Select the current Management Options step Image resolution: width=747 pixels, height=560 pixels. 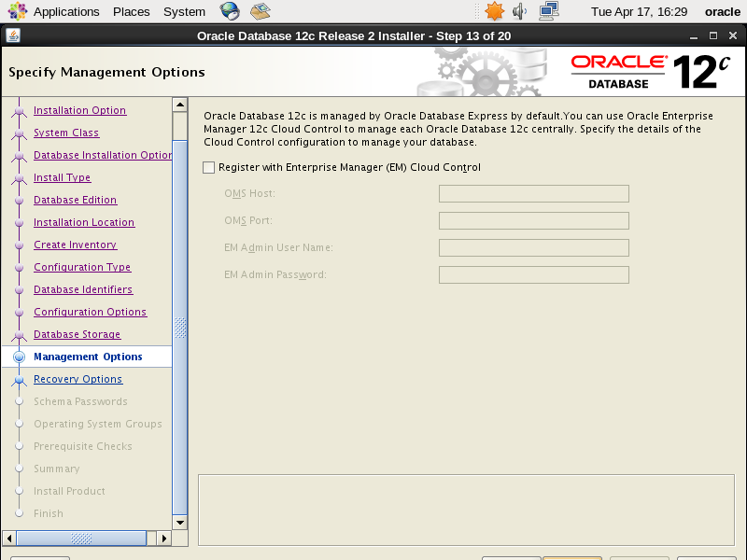[88, 357]
